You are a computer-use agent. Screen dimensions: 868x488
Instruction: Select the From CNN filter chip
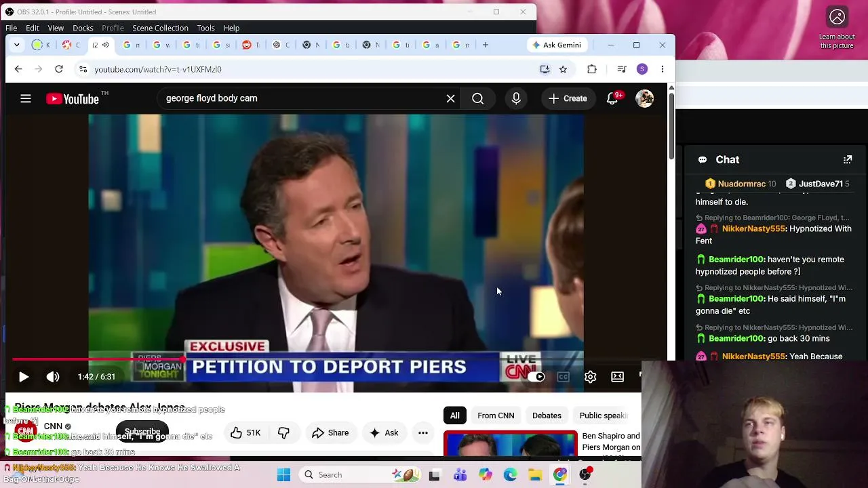496,415
